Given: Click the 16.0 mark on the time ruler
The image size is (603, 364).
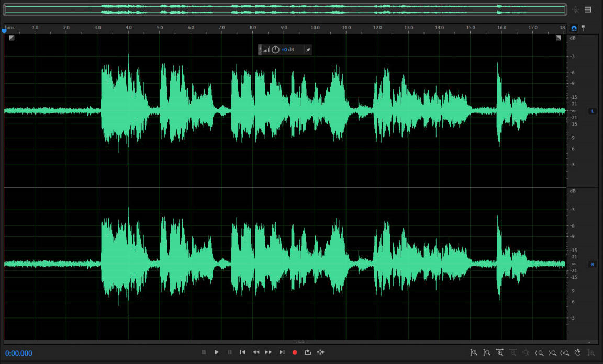Looking at the screenshot, I should pyautogui.click(x=501, y=28).
